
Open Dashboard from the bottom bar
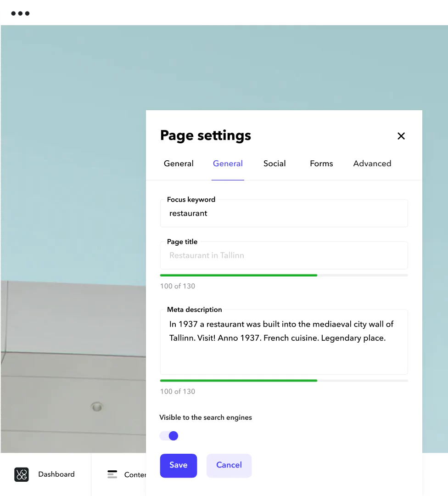pyautogui.click(x=56, y=474)
